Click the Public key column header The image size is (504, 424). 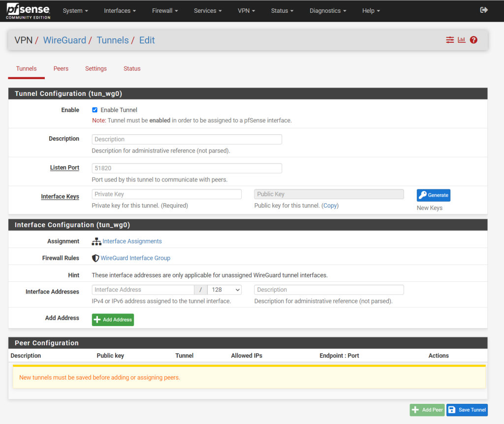coord(110,356)
